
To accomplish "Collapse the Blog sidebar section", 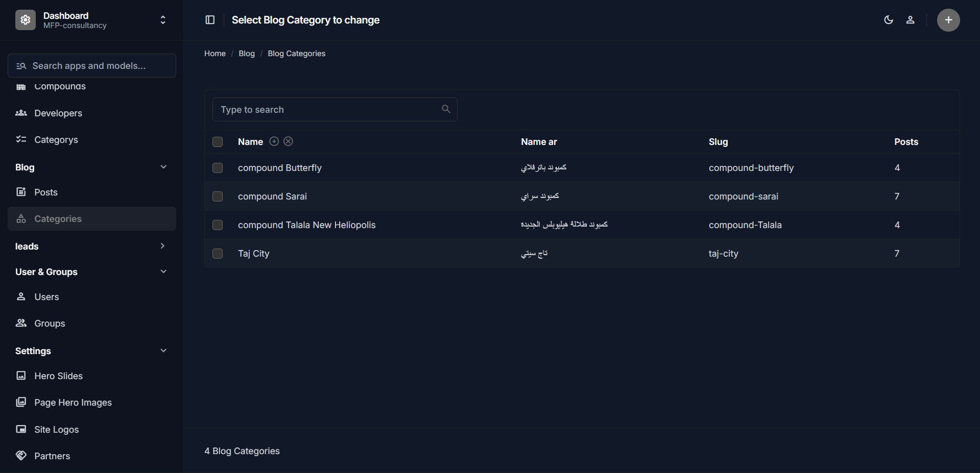I will pos(163,167).
